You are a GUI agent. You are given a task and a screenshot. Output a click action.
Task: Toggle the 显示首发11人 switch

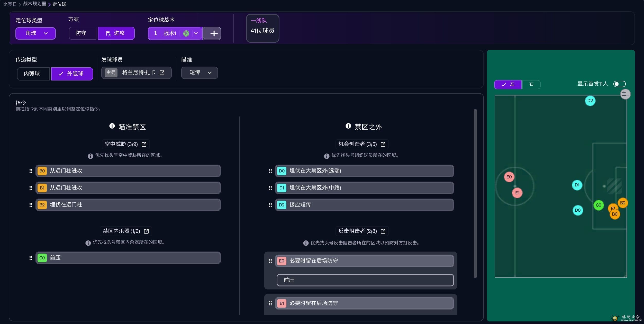[x=619, y=84]
